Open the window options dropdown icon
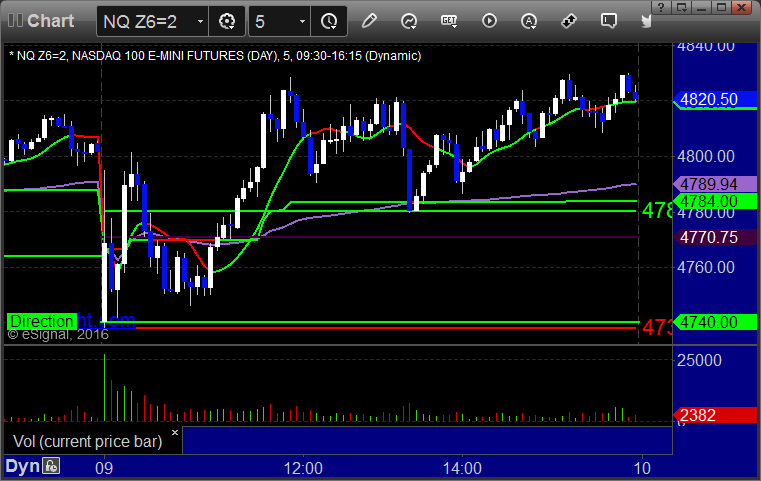 click(681, 7)
